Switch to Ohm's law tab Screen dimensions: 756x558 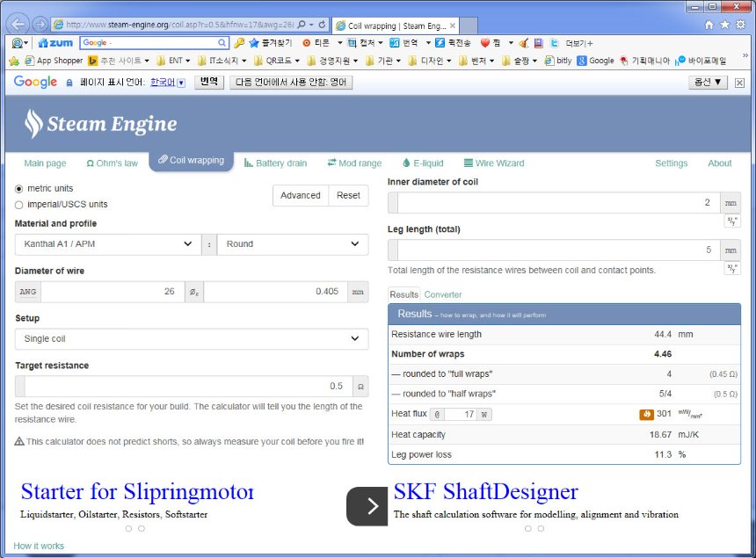pyautogui.click(x=113, y=163)
